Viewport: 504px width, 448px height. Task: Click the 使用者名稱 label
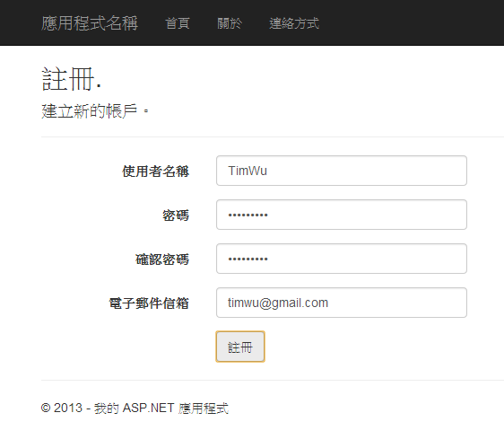(155, 171)
